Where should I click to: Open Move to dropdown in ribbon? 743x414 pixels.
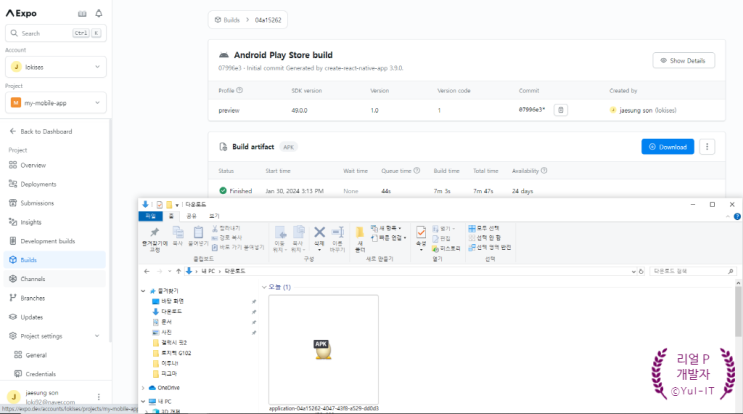(280, 239)
